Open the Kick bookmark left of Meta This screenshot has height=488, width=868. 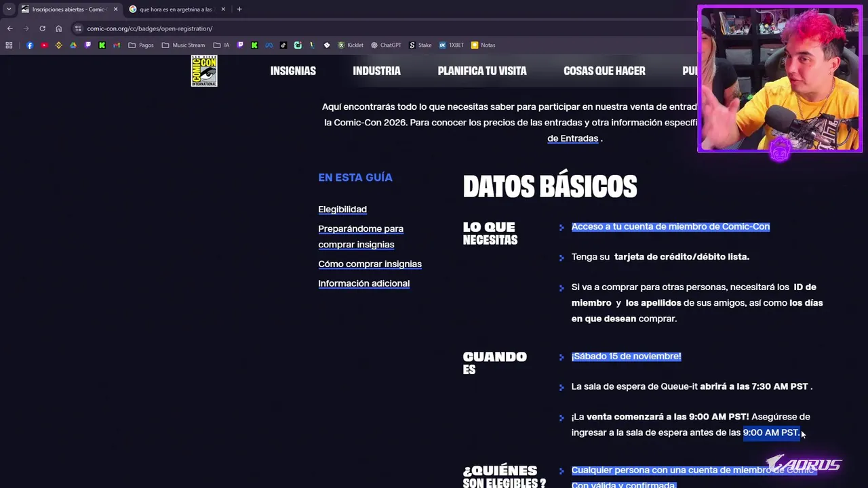point(254,45)
